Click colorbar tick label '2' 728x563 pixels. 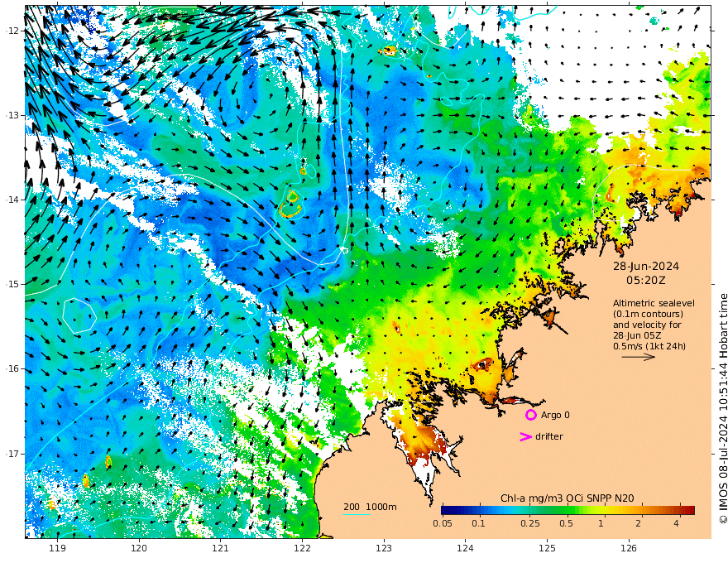(639, 523)
